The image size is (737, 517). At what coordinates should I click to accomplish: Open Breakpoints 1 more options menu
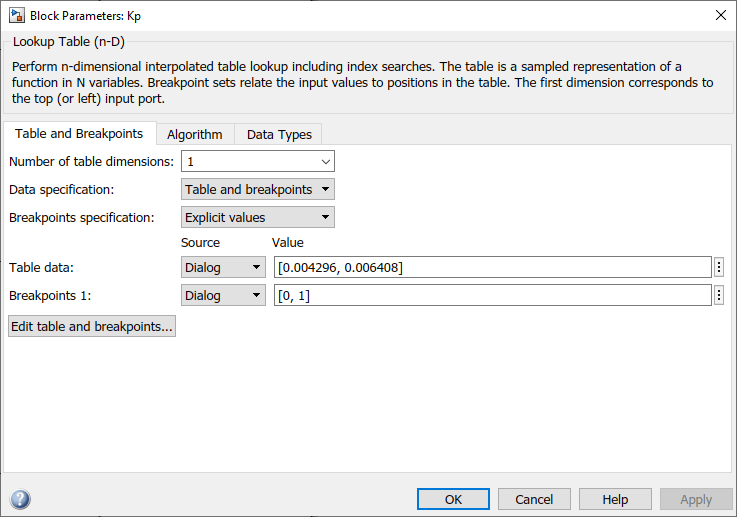[720, 295]
